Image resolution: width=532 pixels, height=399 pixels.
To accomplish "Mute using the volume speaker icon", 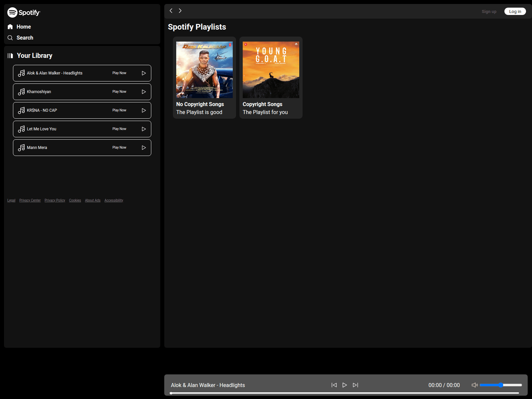I will pyautogui.click(x=475, y=385).
